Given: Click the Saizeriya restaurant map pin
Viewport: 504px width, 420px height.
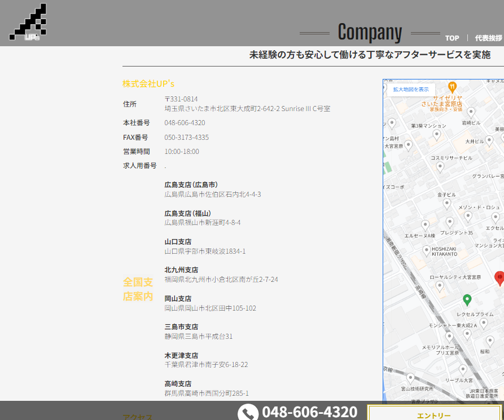Looking at the screenshot, I should click(452, 87).
